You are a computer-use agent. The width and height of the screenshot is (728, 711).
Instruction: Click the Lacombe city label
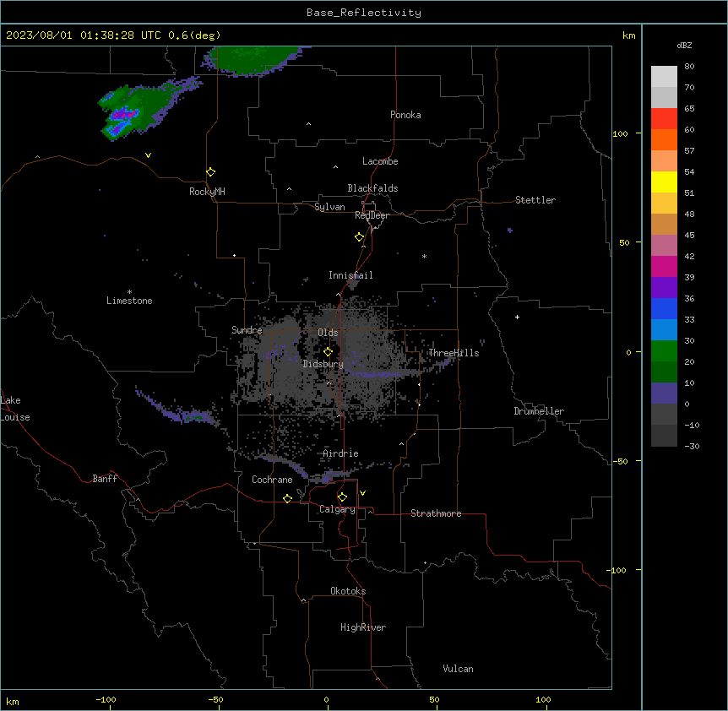pyautogui.click(x=380, y=161)
